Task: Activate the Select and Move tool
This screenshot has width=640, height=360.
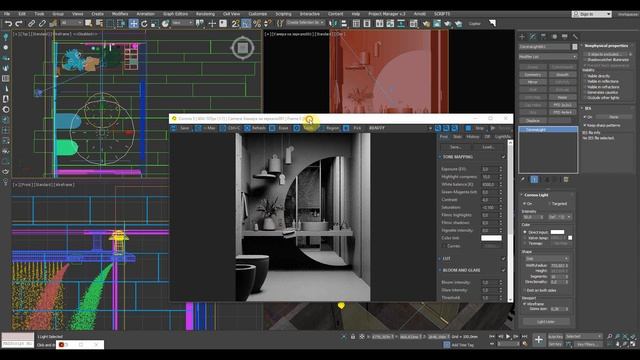Action: [x=133, y=24]
